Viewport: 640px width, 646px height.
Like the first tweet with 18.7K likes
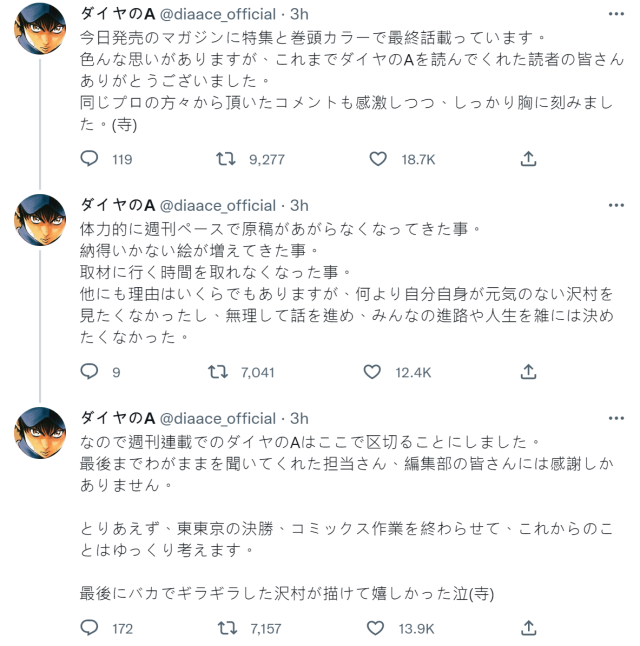coord(378,158)
